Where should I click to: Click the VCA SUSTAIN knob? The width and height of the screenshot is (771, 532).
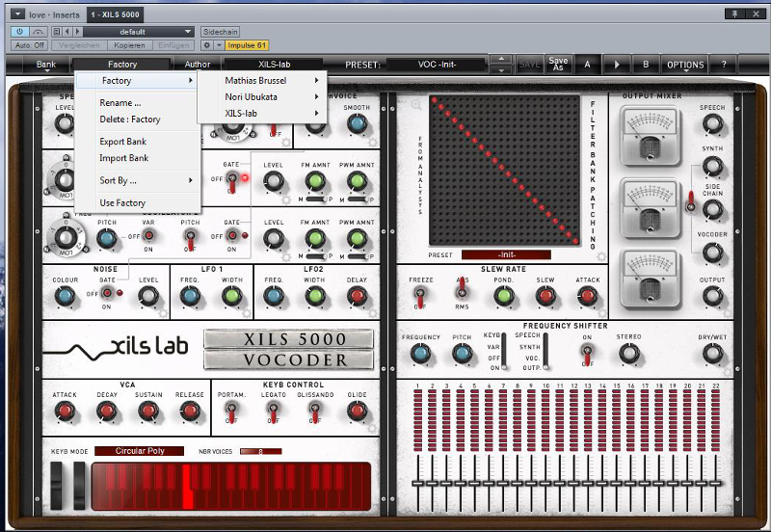pos(148,411)
